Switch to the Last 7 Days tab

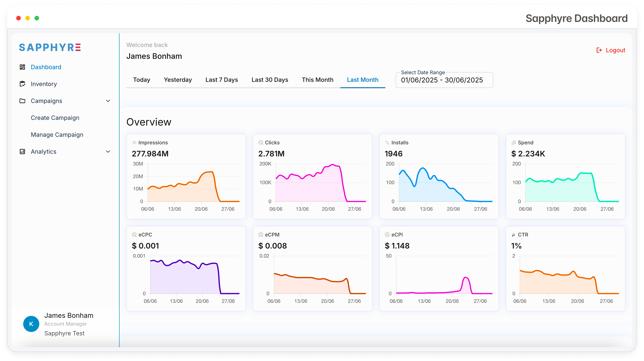(221, 80)
